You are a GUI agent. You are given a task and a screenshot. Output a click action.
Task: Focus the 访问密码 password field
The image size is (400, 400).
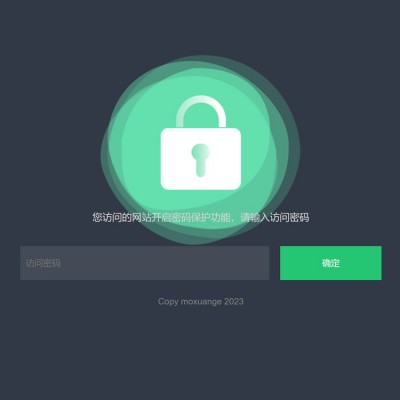click(145, 263)
